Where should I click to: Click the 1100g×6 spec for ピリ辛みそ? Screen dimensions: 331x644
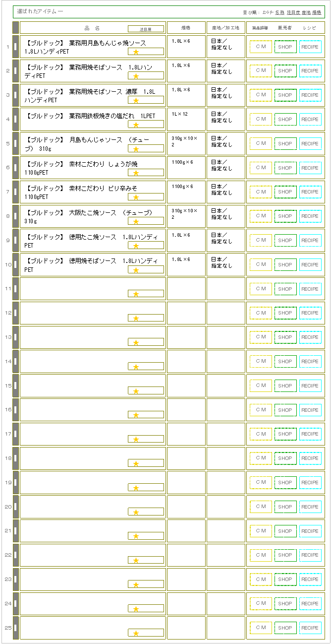click(x=182, y=187)
